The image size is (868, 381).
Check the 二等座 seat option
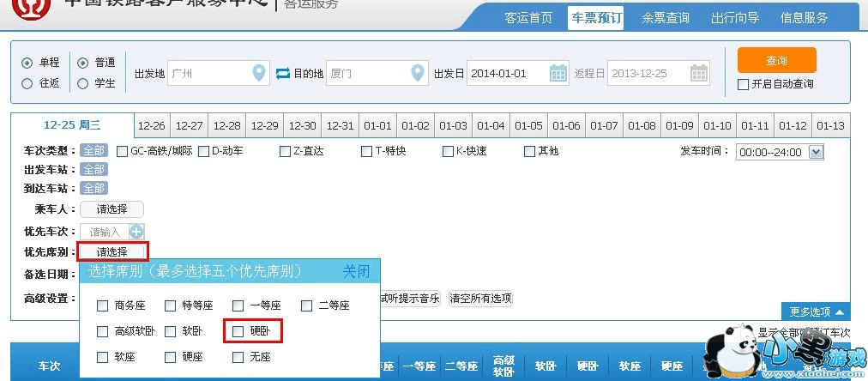[307, 305]
